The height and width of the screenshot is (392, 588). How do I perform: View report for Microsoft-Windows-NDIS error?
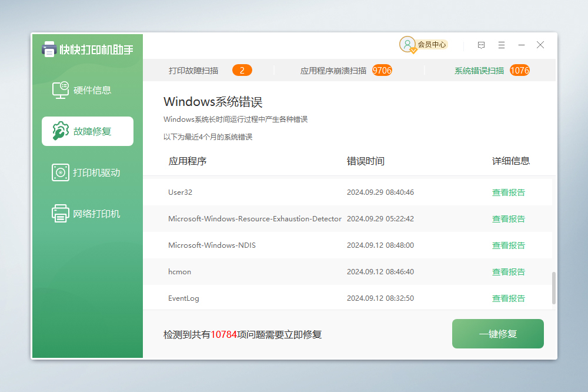pyautogui.click(x=508, y=245)
